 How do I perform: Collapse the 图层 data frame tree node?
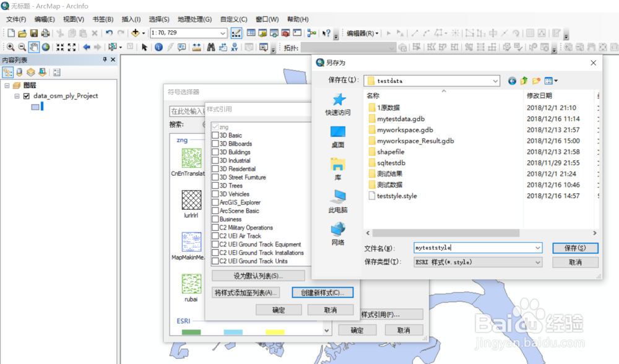[7, 85]
